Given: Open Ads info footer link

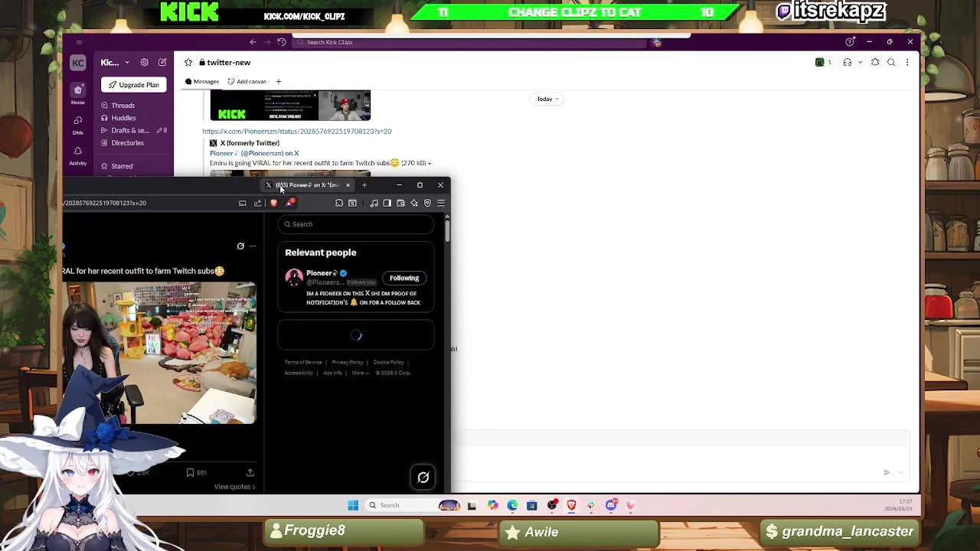Looking at the screenshot, I should pyautogui.click(x=332, y=373).
